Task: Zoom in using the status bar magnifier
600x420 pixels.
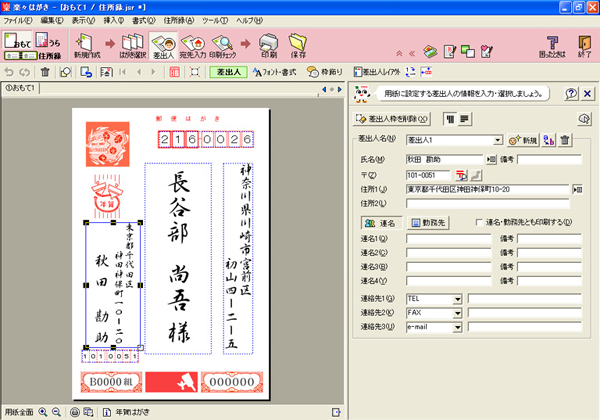Action: (45, 412)
